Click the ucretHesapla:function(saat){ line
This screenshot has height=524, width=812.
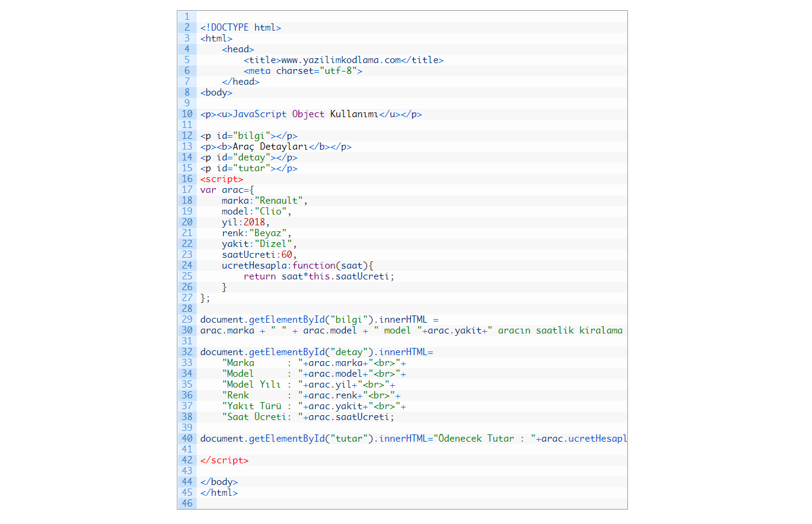(x=298, y=266)
